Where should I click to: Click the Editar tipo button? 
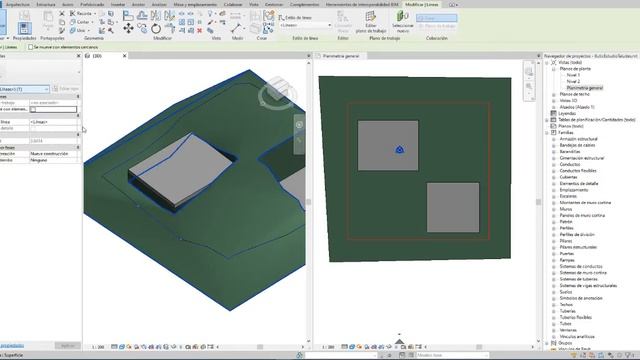[65, 89]
